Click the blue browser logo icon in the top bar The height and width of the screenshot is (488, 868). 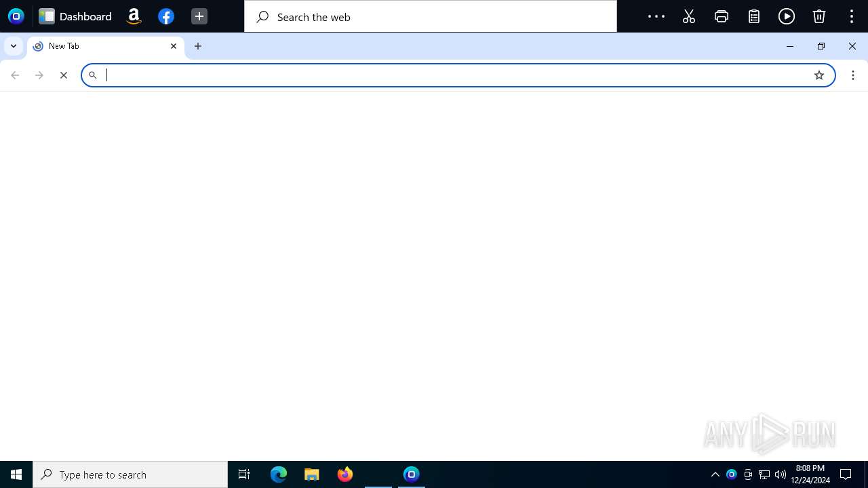[x=16, y=16]
